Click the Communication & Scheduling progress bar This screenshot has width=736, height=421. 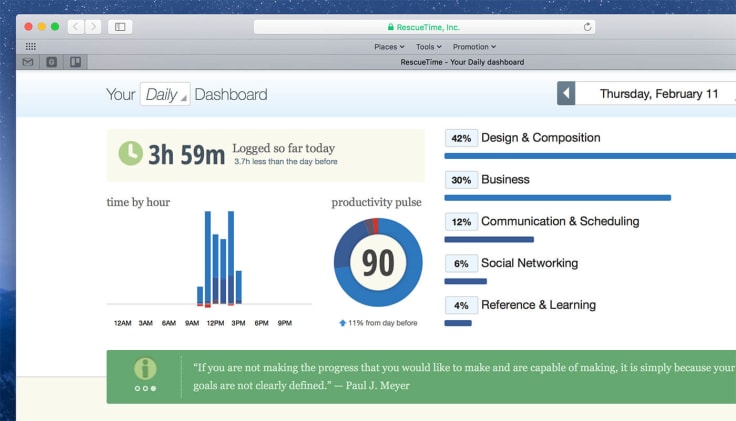pyautogui.click(x=489, y=239)
